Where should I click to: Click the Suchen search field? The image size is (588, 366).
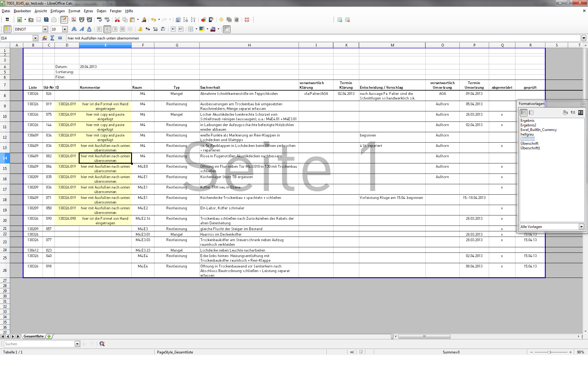(39, 344)
